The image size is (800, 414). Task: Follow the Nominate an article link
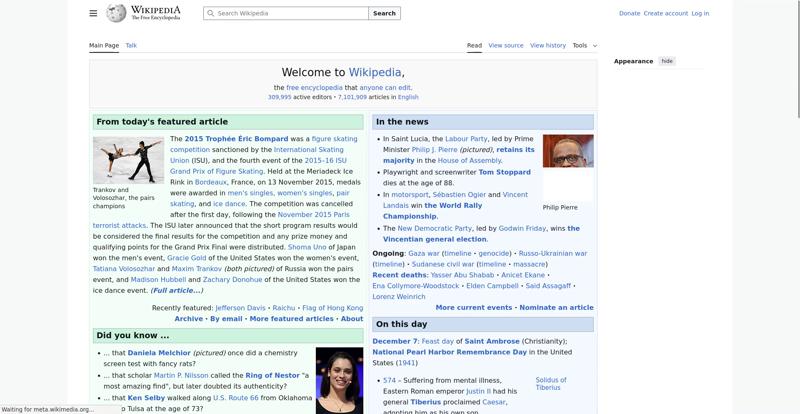(x=556, y=308)
